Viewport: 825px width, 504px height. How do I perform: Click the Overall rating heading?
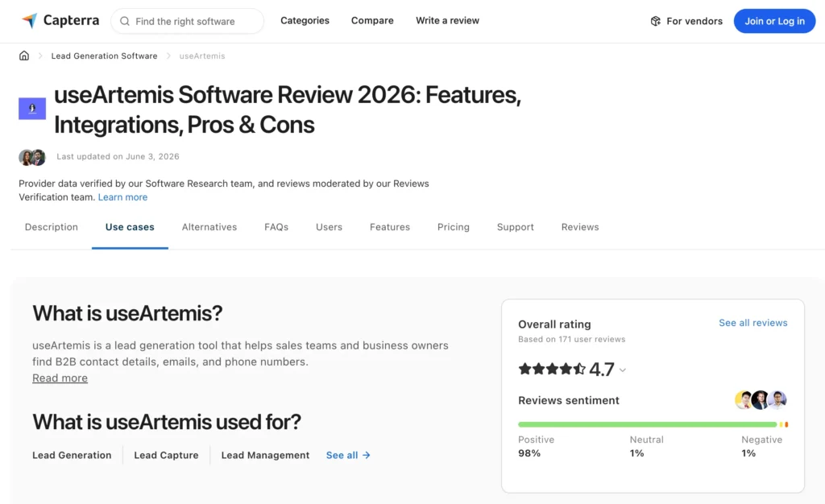click(x=554, y=324)
